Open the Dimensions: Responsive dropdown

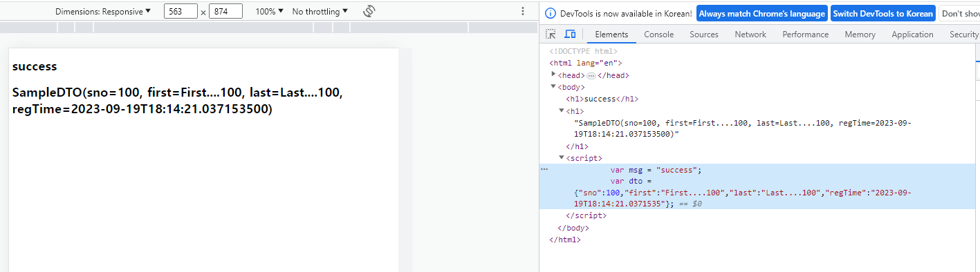click(103, 11)
